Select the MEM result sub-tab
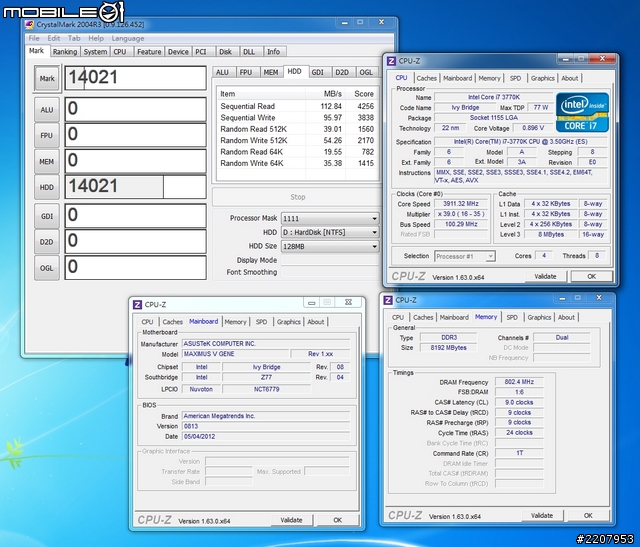Viewport: 640px width, 547px height. coord(271,72)
